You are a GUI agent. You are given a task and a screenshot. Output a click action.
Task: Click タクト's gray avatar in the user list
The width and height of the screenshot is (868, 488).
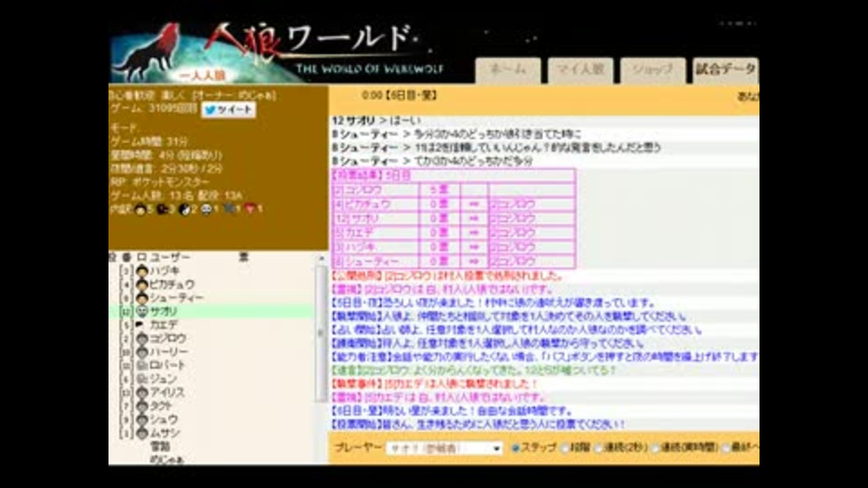[x=142, y=406]
